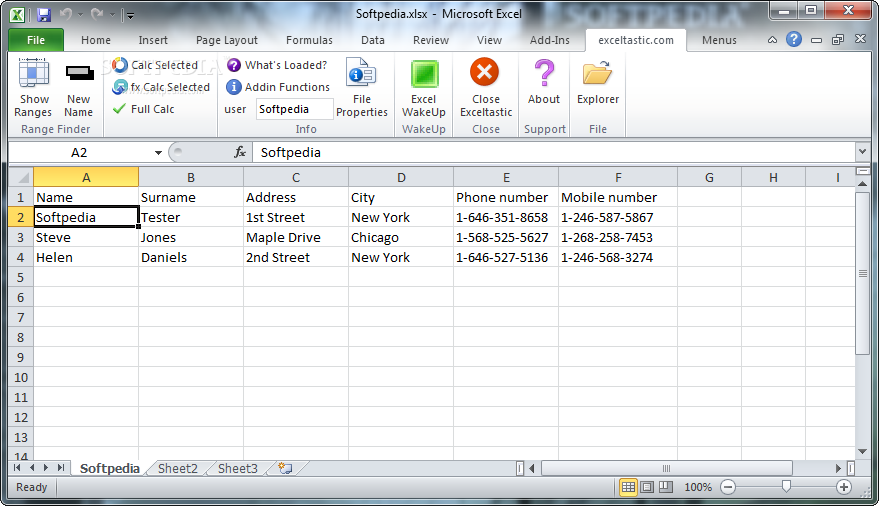Select cell with 1-646-351-8658

point(506,217)
